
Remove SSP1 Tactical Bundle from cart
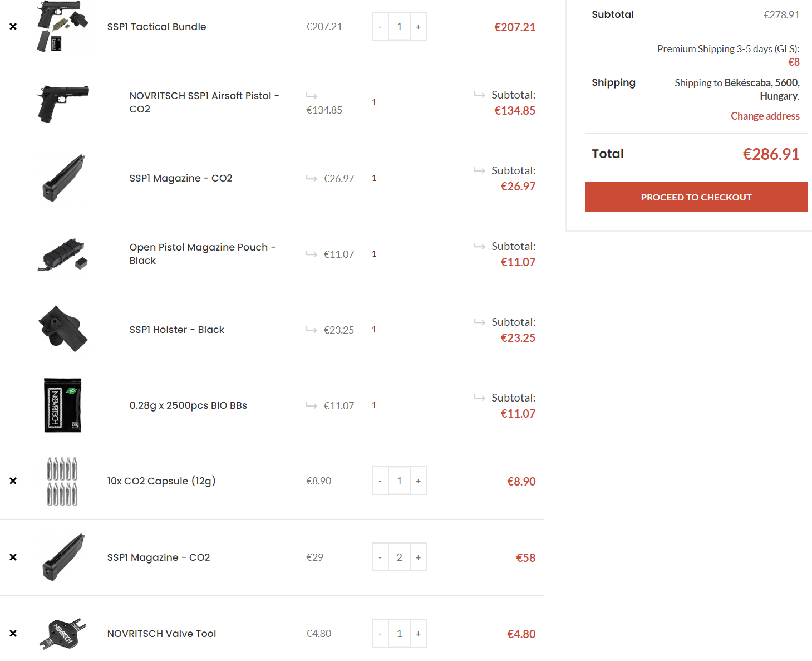pyautogui.click(x=13, y=27)
